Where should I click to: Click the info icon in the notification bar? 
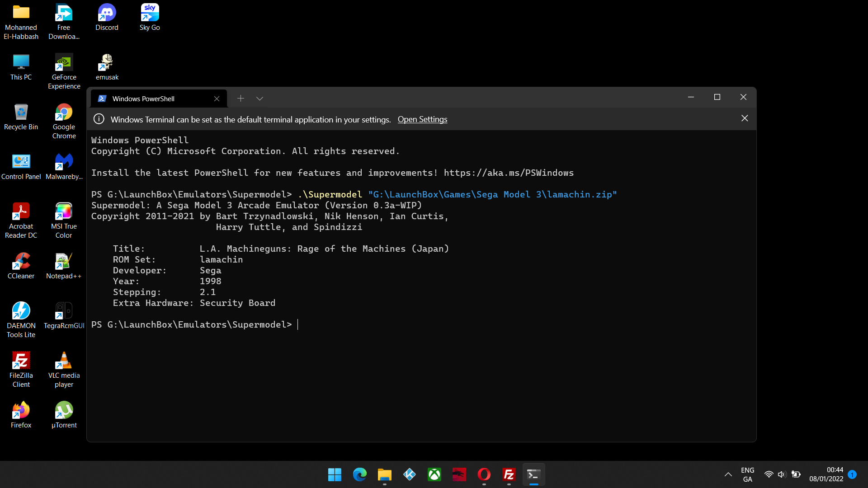click(x=99, y=119)
